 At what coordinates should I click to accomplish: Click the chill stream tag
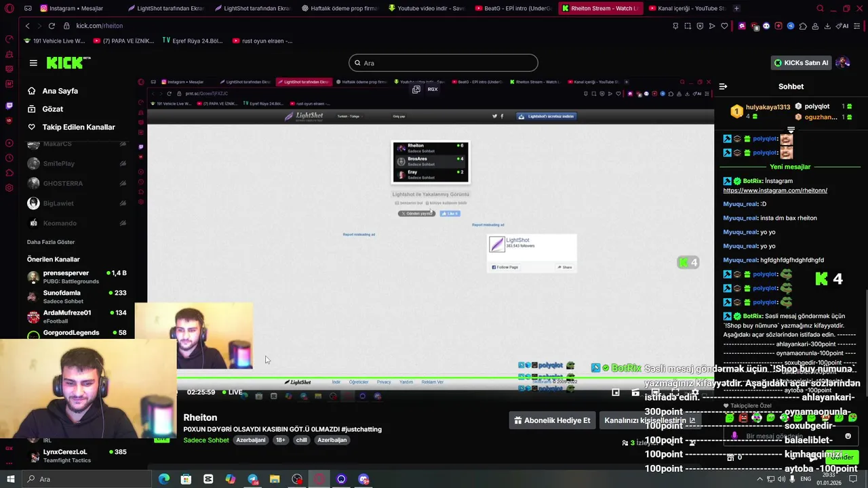click(x=301, y=440)
